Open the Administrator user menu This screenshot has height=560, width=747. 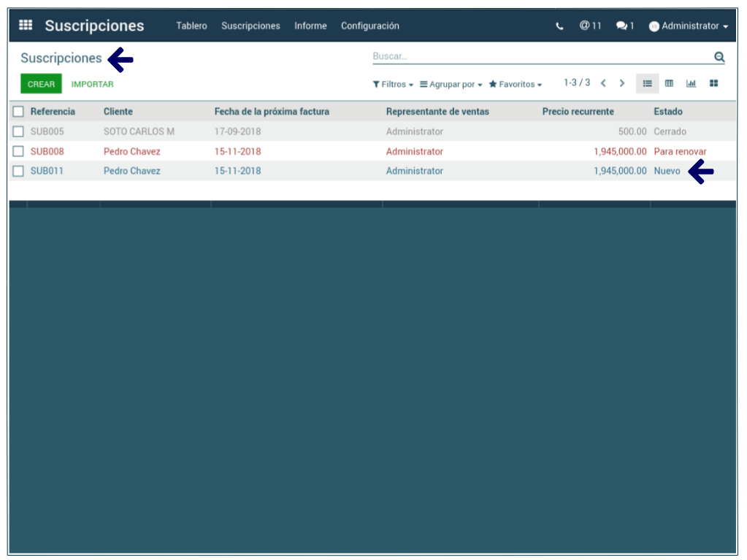689,26
